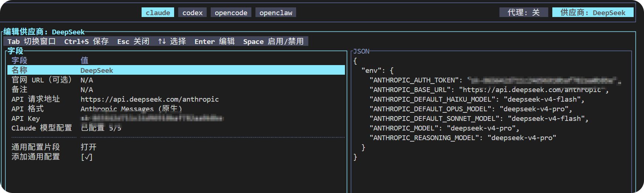Click the API 请求地址 value
This screenshot has height=193, width=644.
pos(150,99)
